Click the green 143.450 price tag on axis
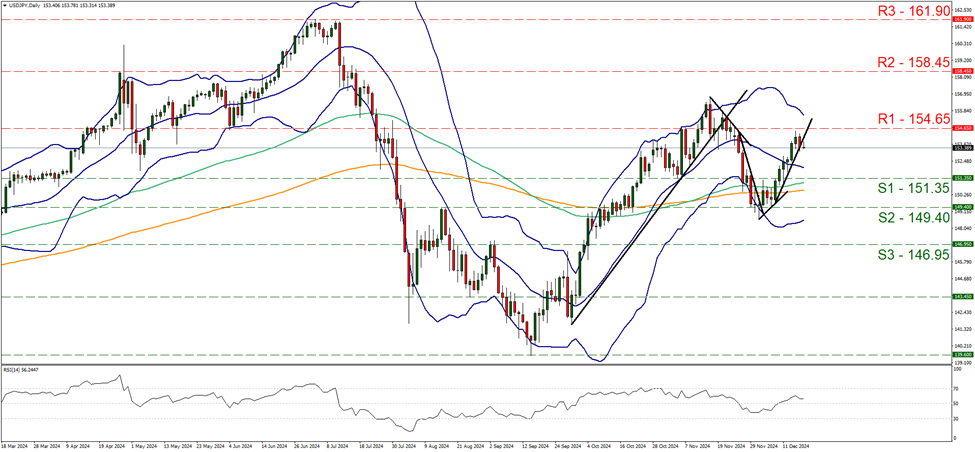The width and height of the screenshot is (975, 452). (958, 296)
